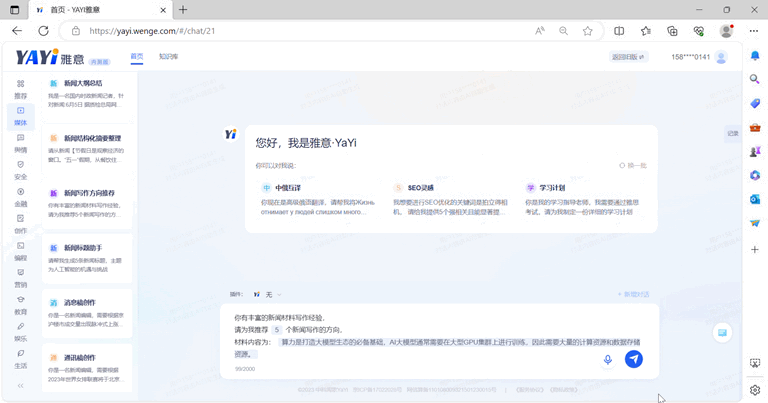This screenshot has height=403, width=768.
Task: Open the 舆情 sidebar category
Action: [x=21, y=143]
